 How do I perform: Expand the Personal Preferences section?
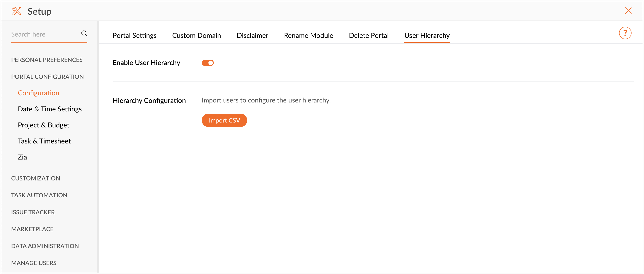tap(47, 60)
